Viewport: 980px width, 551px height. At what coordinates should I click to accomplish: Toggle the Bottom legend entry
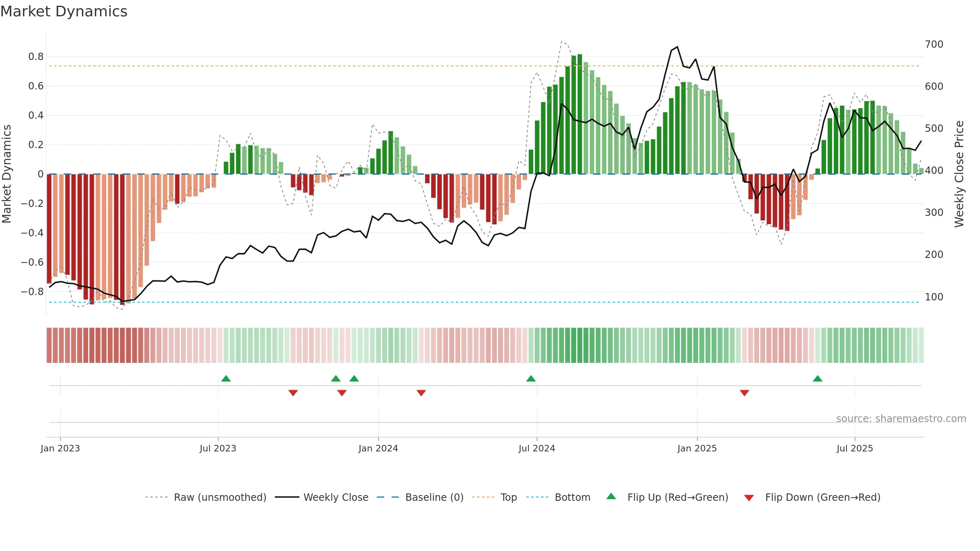pyautogui.click(x=558, y=497)
